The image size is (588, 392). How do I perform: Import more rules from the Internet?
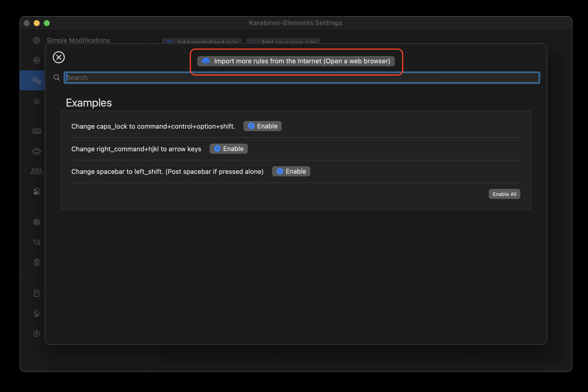pyautogui.click(x=296, y=61)
